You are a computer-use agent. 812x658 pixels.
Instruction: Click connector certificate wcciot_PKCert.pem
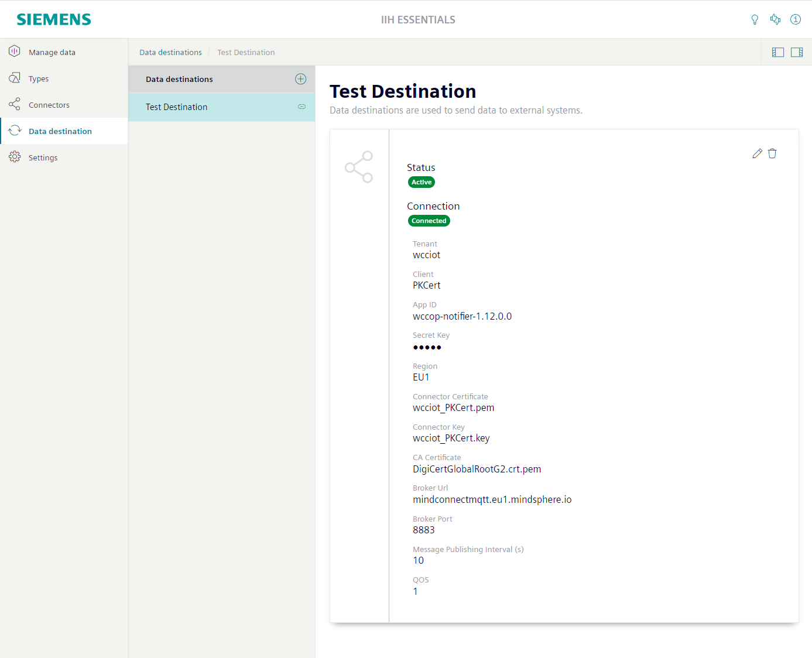tap(454, 408)
